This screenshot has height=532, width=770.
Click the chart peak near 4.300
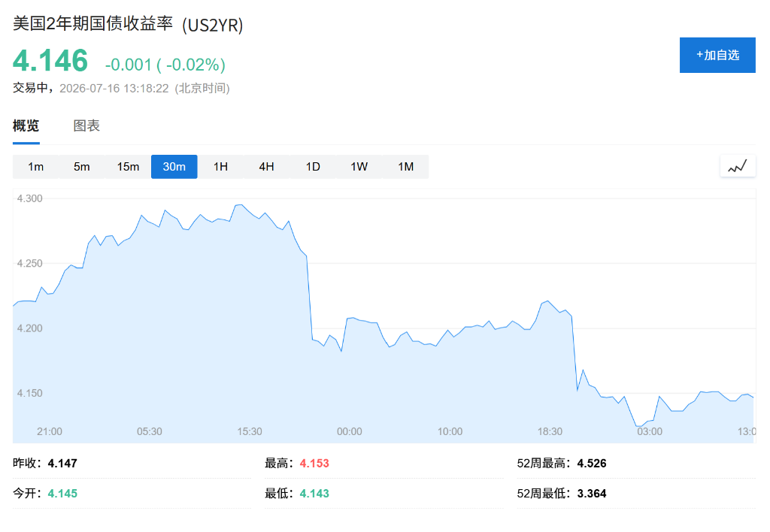240,205
